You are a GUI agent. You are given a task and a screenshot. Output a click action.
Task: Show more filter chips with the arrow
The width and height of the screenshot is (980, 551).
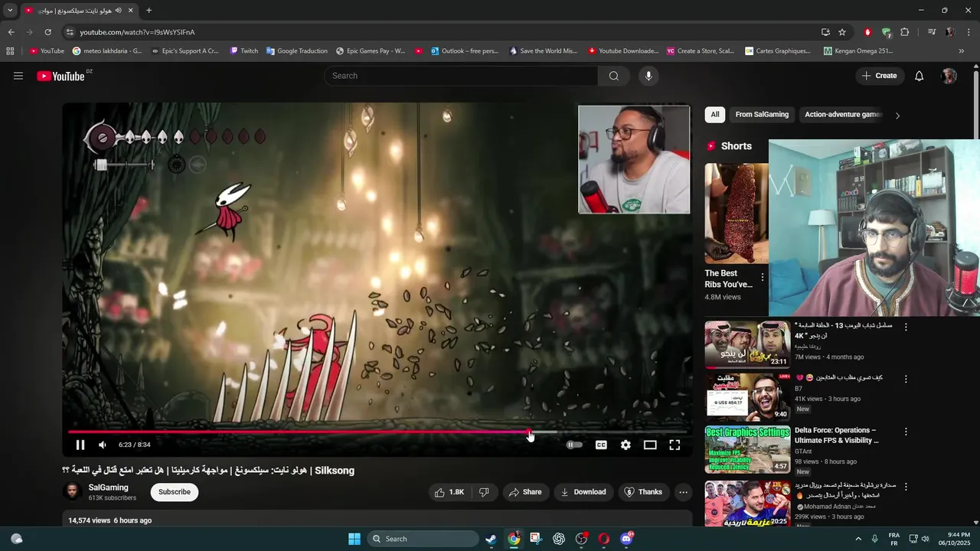click(x=897, y=116)
